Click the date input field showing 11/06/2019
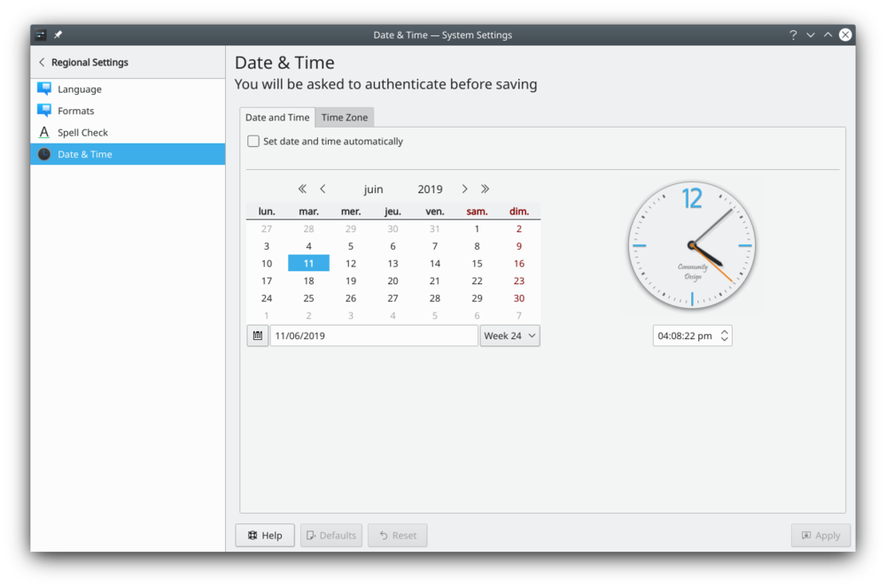 pyautogui.click(x=373, y=336)
